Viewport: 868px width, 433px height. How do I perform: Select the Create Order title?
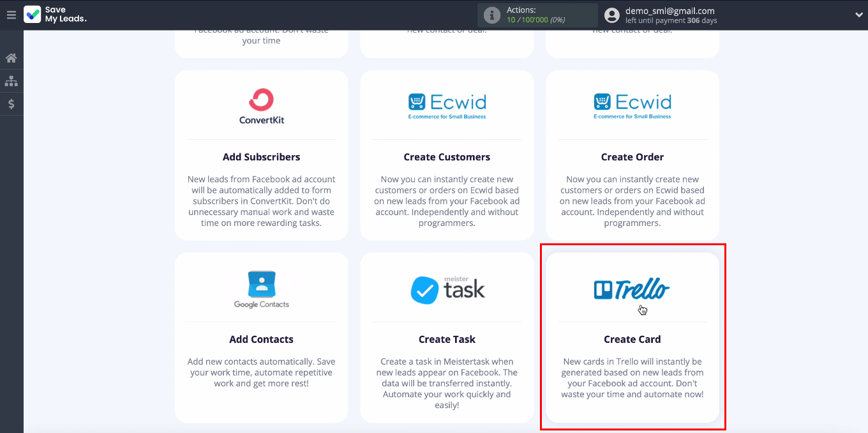[x=632, y=157]
